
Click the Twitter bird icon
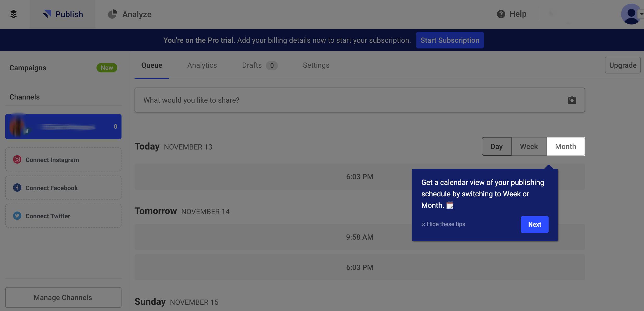click(x=17, y=216)
